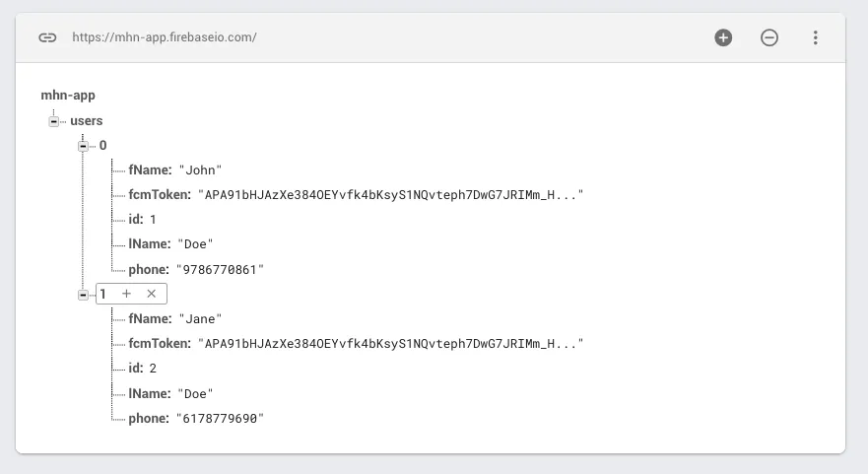Delete node 1 using the X icon
The width and height of the screenshot is (868, 474).
click(x=152, y=294)
